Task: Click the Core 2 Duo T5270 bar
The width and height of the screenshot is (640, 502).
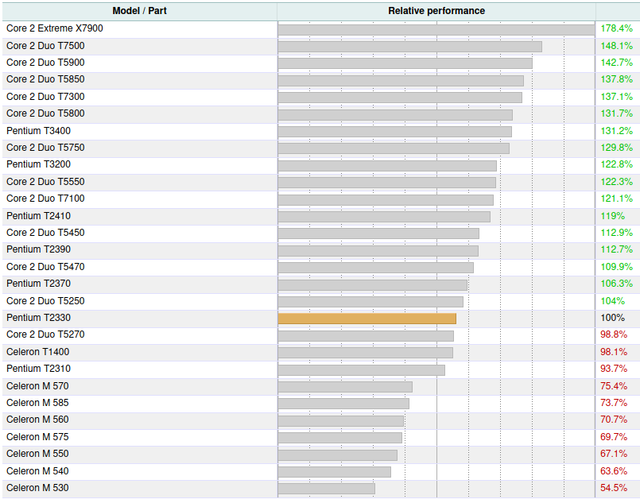Action: click(365, 335)
